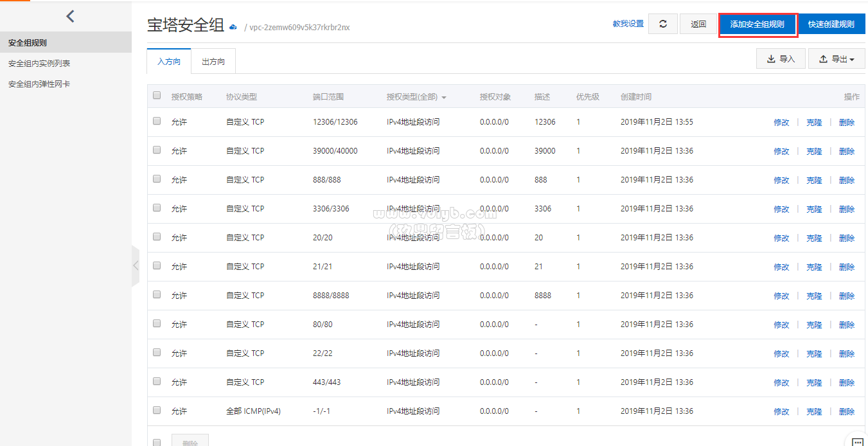Select the checkbox for the 888/888 rule
Screen dimensions: 868x446
(x=157, y=179)
